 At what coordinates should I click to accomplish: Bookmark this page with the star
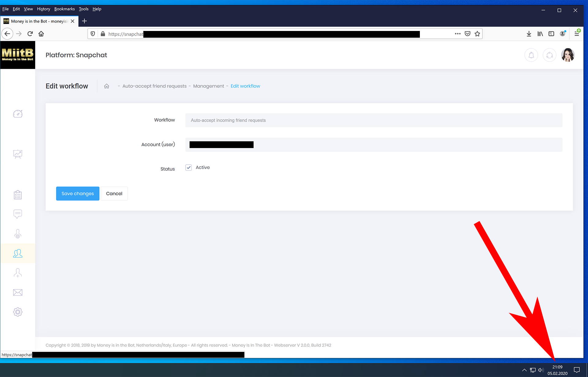click(477, 34)
